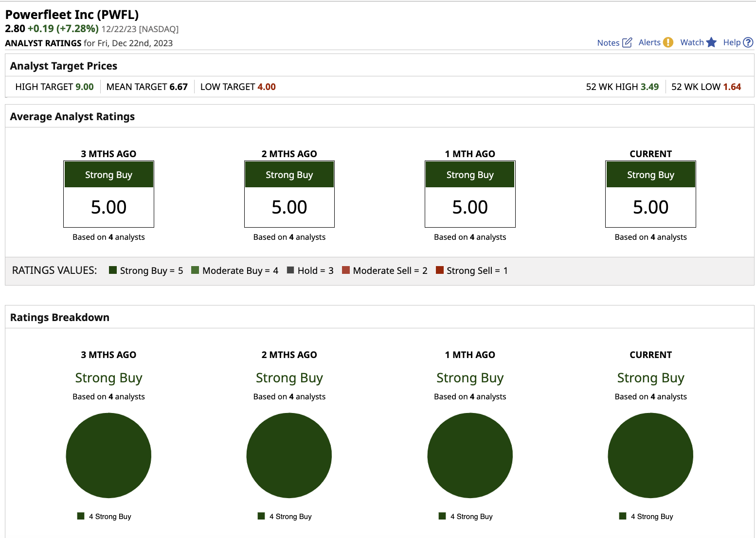
Task: Select the 2 MTHS AGO pie chart
Action: click(289, 455)
